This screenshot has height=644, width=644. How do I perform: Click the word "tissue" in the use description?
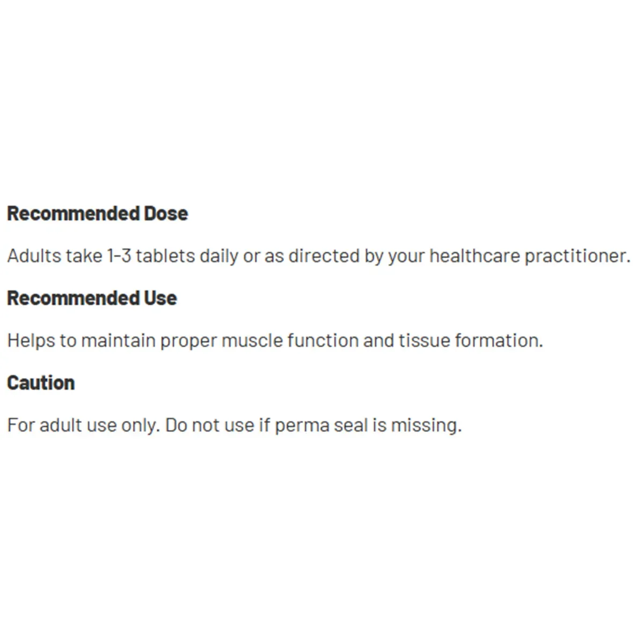click(424, 341)
